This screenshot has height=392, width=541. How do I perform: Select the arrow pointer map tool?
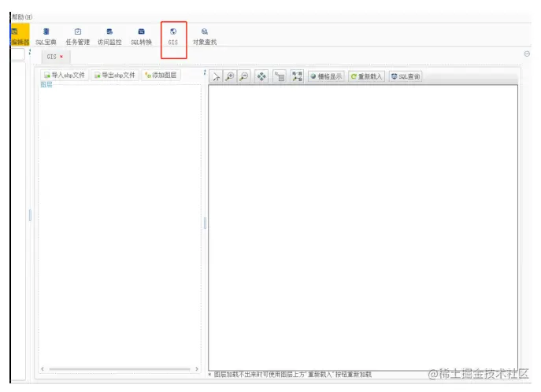pos(216,76)
